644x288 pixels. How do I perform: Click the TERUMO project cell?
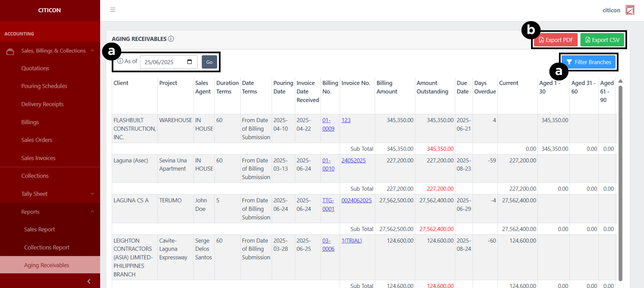175,209
